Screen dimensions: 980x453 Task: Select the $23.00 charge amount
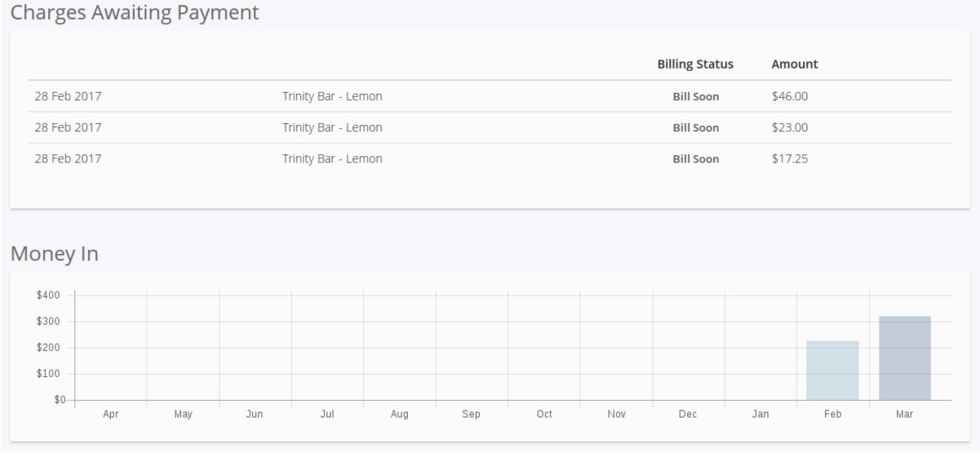click(789, 127)
